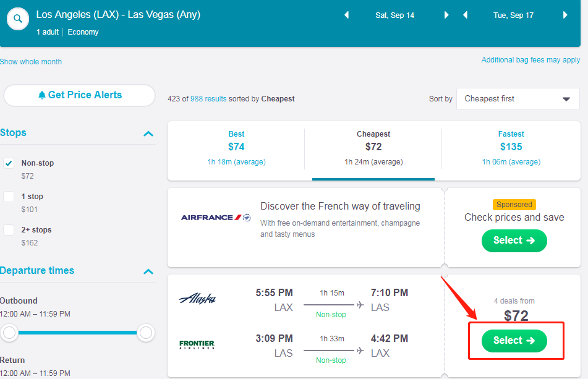Click the Tue, Sep 17 return date
Image resolution: width=588 pixels, height=379 pixels.
point(513,15)
